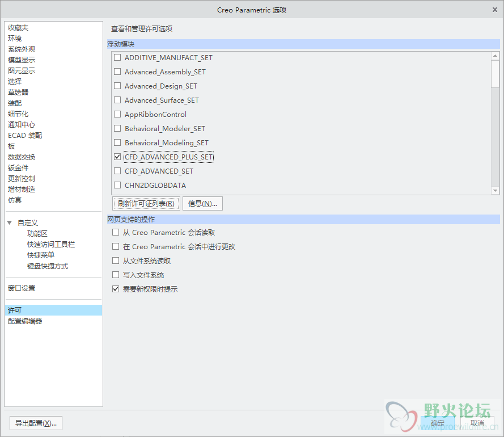This screenshot has width=504, height=437.
Task: Open the 窗口设置 category
Action: 22,288
